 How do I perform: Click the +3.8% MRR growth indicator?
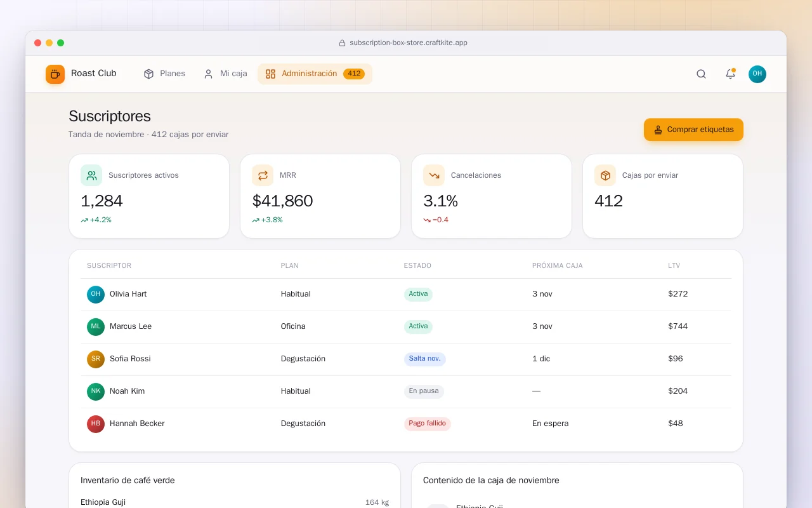pyautogui.click(x=267, y=220)
